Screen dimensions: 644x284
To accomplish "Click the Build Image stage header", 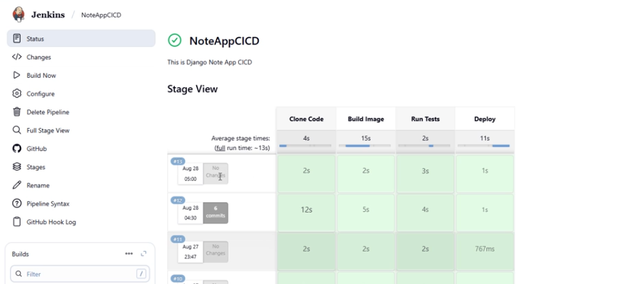I will [x=366, y=118].
